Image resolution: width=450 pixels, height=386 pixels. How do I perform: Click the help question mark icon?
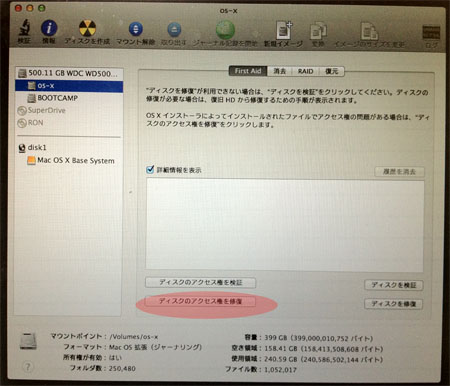coord(28,367)
